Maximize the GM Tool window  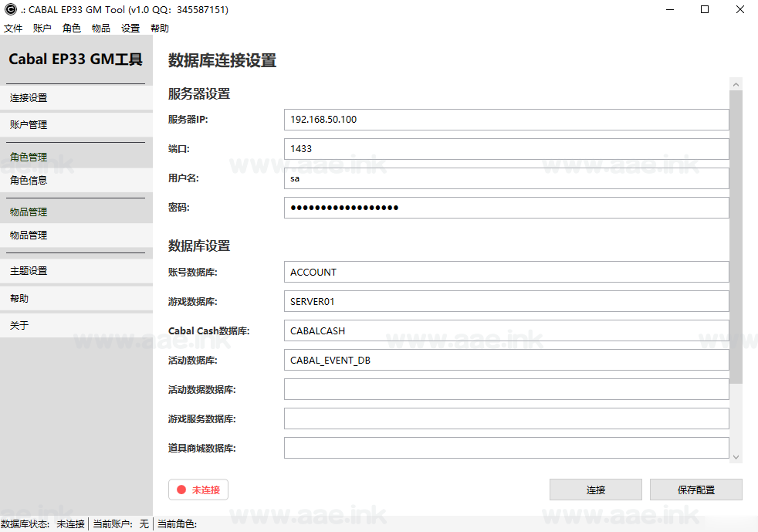705,9
